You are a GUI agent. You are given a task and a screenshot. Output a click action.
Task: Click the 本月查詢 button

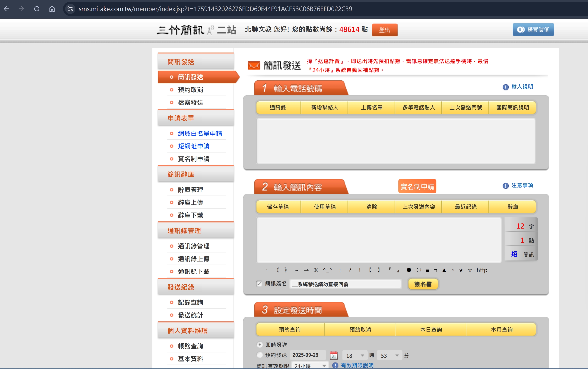[x=501, y=330]
